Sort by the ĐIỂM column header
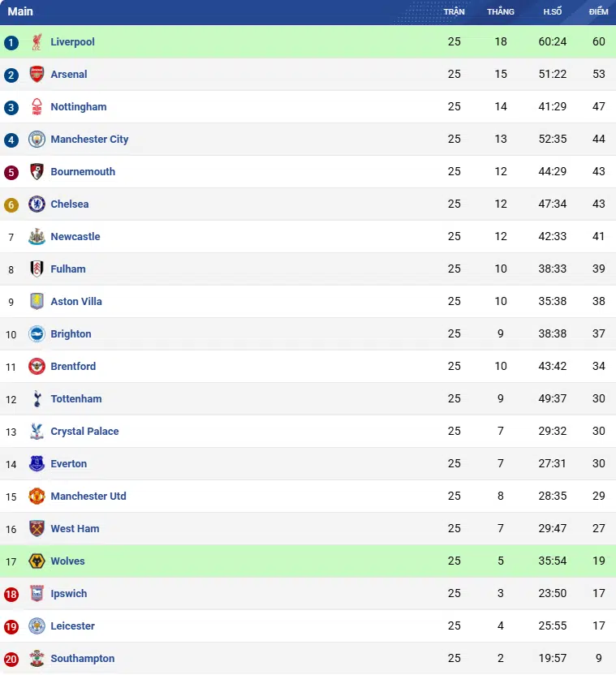This screenshot has width=616, height=675. coord(598,11)
